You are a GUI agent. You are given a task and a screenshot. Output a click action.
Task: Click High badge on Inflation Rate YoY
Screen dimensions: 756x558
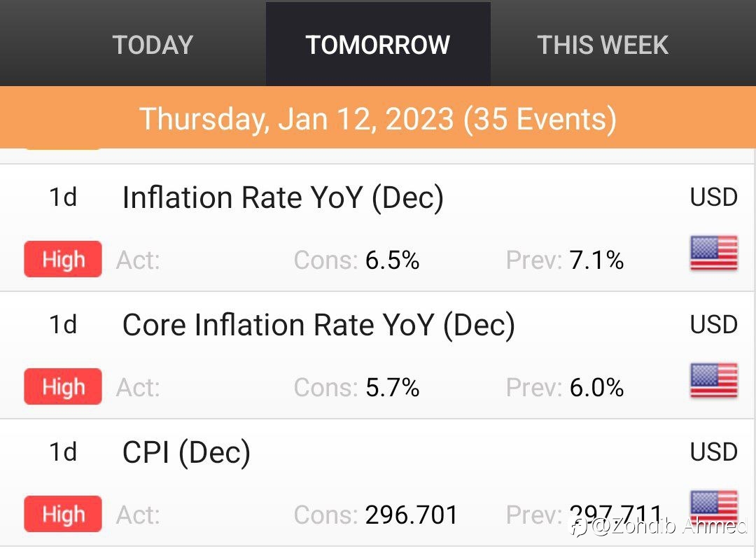[x=63, y=259]
